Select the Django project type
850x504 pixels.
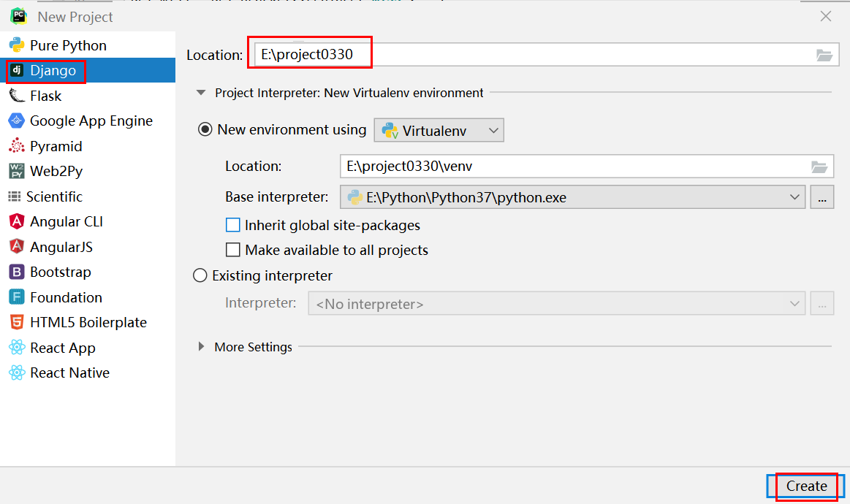pyautogui.click(x=87, y=70)
